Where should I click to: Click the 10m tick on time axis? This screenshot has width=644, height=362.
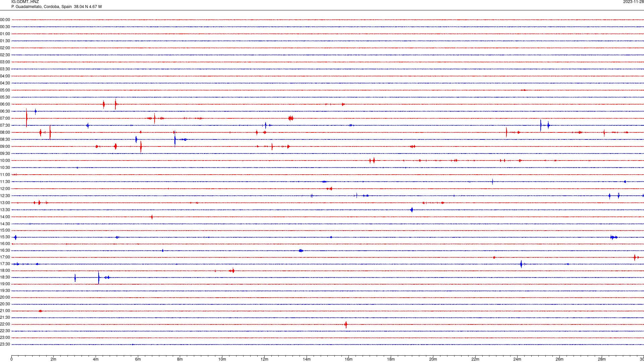pyautogui.click(x=222, y=359)
